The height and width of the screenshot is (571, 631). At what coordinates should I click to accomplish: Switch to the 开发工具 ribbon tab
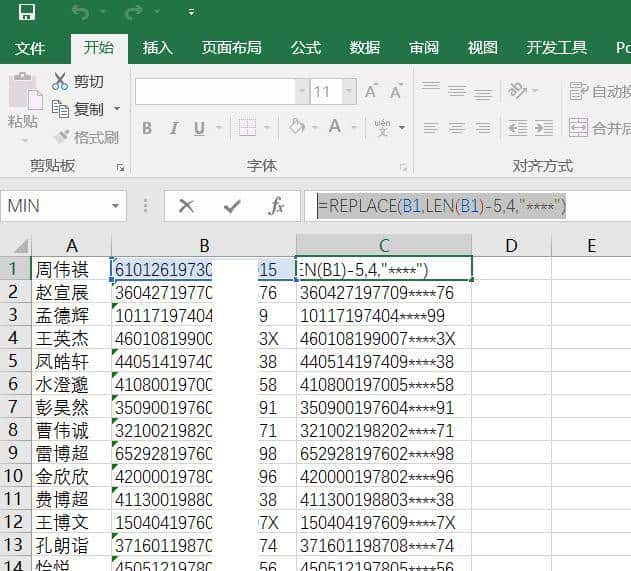click(x=557, y=48)
